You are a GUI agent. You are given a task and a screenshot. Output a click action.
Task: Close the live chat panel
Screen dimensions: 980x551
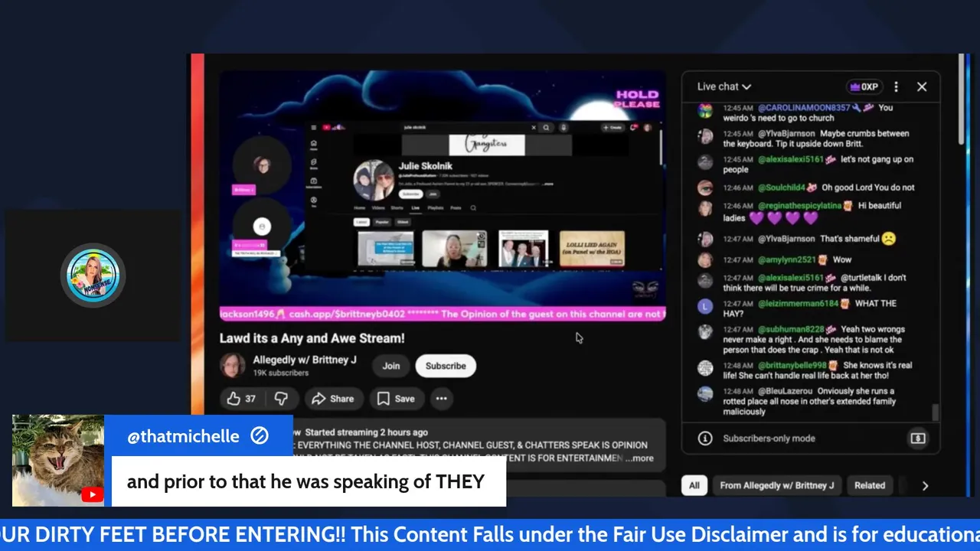(x=922, y=86)
